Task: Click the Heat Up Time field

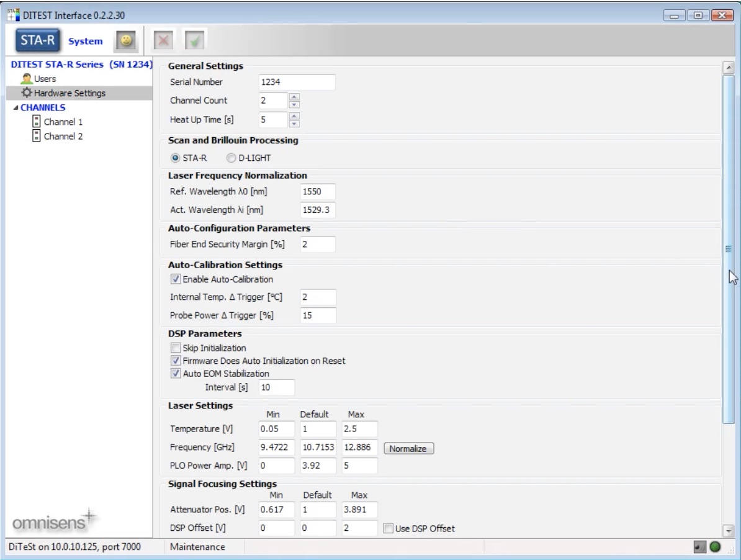Action: click(x=272, y=120)
